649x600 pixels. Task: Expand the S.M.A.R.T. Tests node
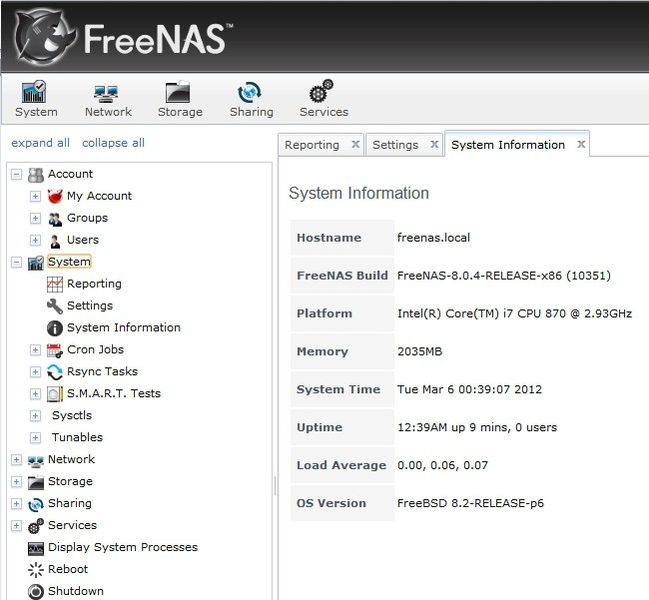coord(35,394)
